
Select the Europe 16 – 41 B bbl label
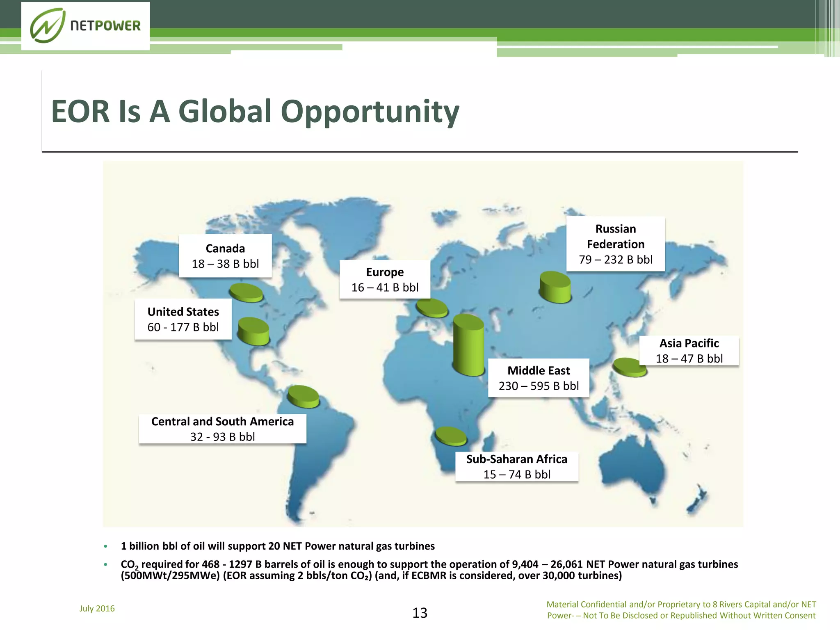(385, 280)
